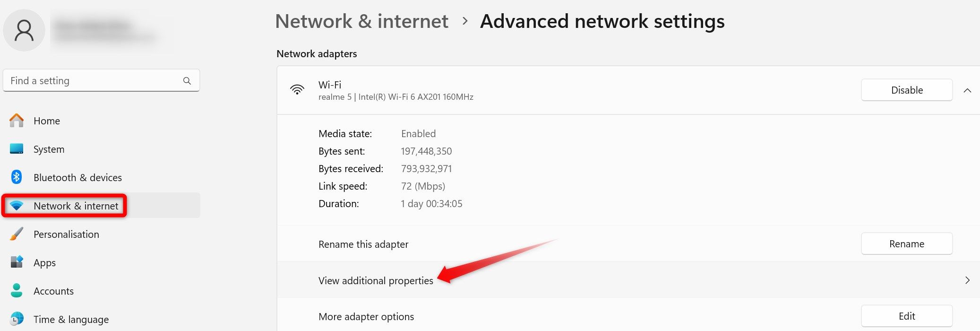The image size is (980, 331).
Task: Open View additional properties chevron
Action: [x=967, y=280]
